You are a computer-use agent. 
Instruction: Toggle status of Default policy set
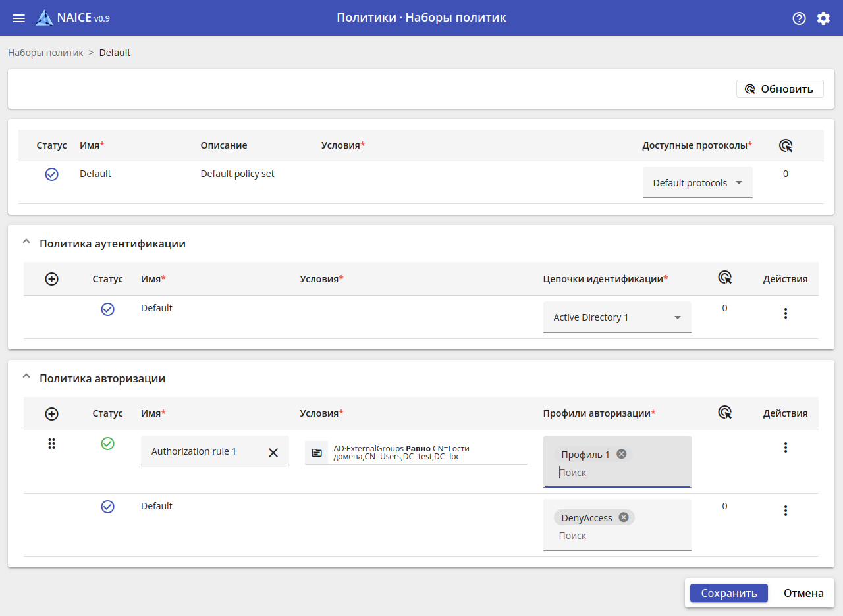pos(51,174)
